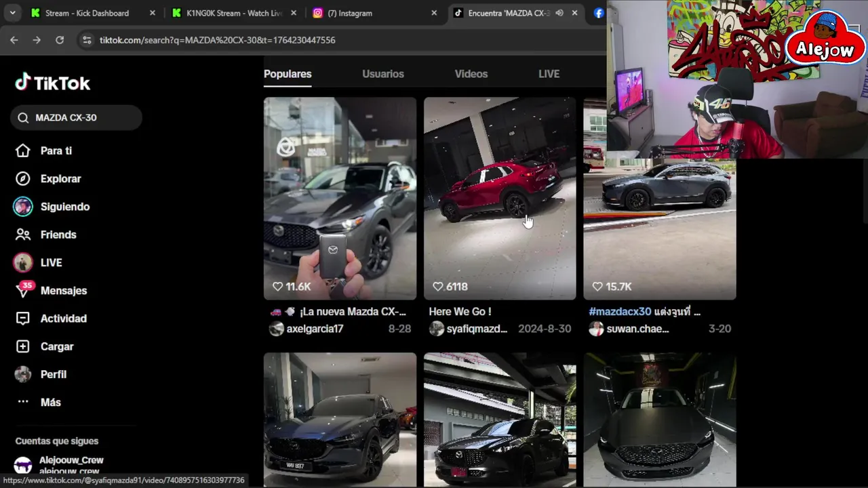Click the Más three-dots icon
Screen dimensions: 868x488
click(23, 402)
